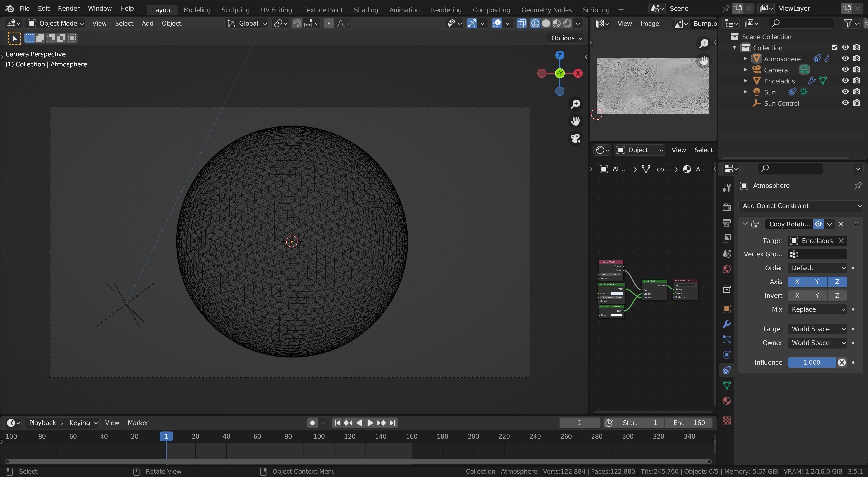Open the Object properties tab icon
The height and width of the screenshot is (477, 868).
(726, 308)
